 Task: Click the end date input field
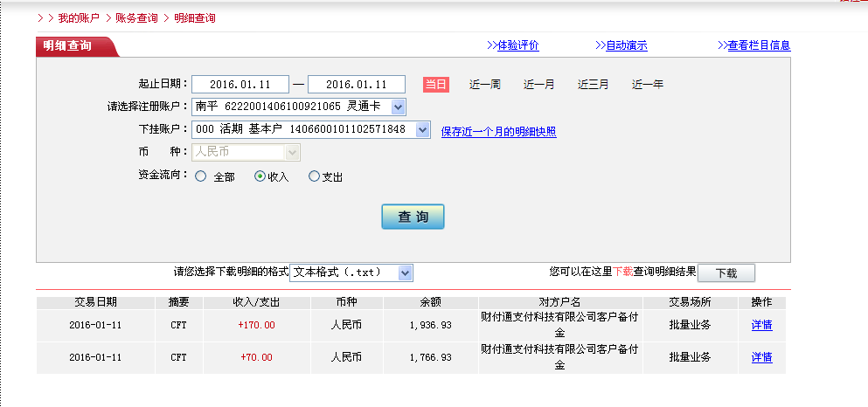357,85
